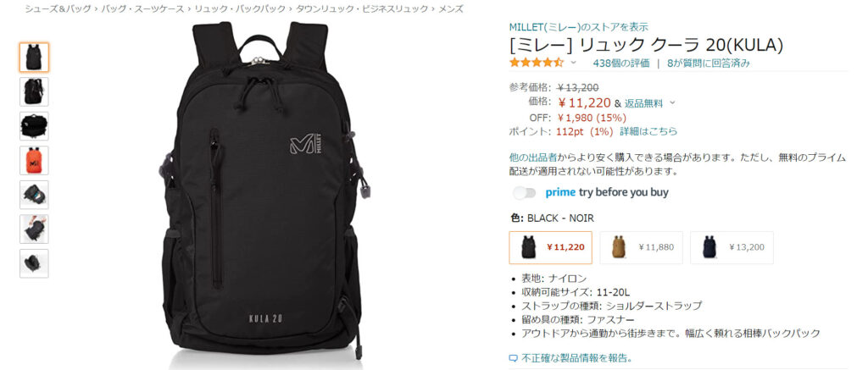Choose the navy backpack color at ¥13,200

732,247
